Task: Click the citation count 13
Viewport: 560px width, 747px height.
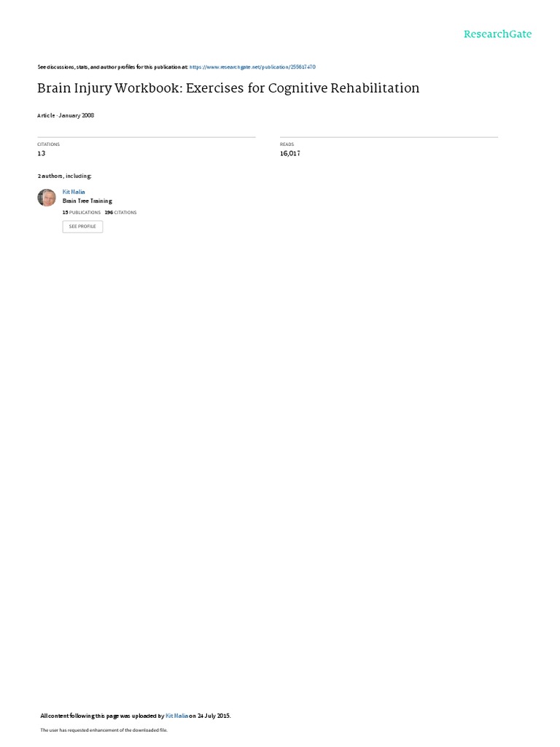Action: pyautogui.click(x=42, y=153)
